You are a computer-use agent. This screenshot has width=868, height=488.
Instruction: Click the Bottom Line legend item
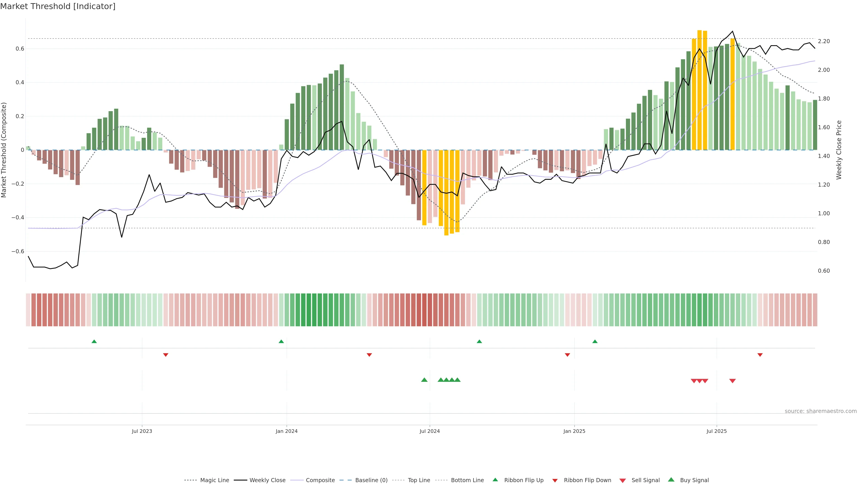[x=467, y=480]
